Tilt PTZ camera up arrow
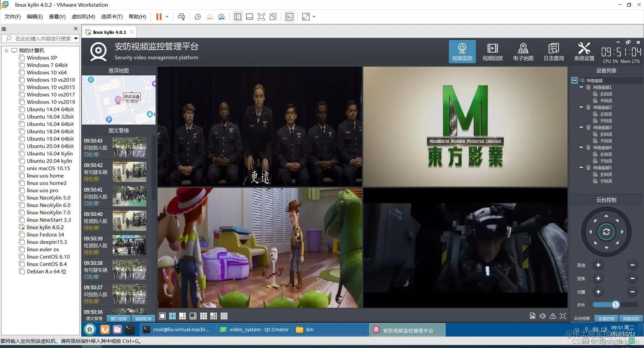This screenshot has width=644, height=348. [606, 216]
